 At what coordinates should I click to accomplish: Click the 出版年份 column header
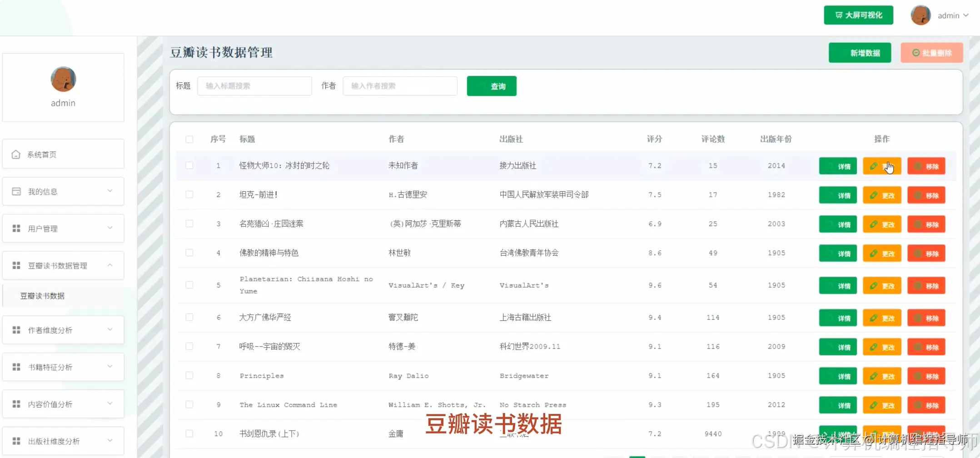[776, 139]
